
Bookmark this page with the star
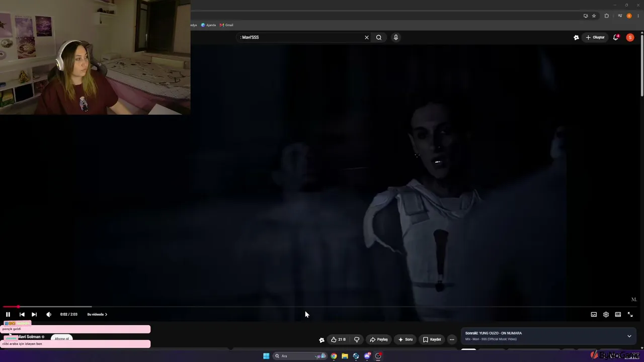point(594,16)
